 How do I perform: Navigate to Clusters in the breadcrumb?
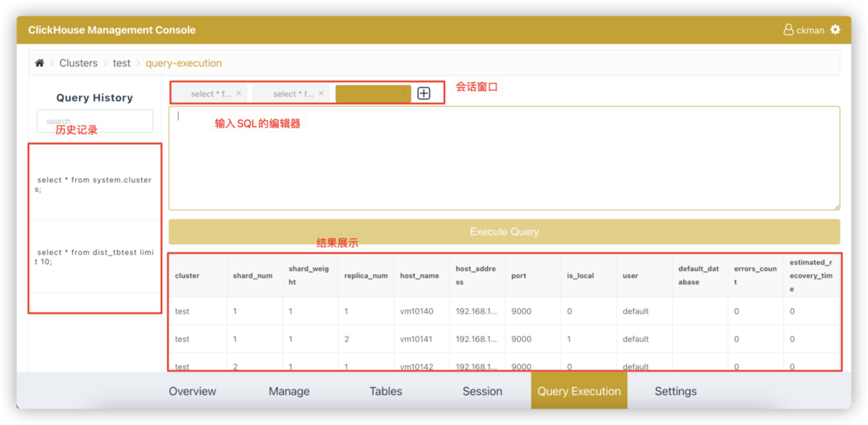coord(78,63)
